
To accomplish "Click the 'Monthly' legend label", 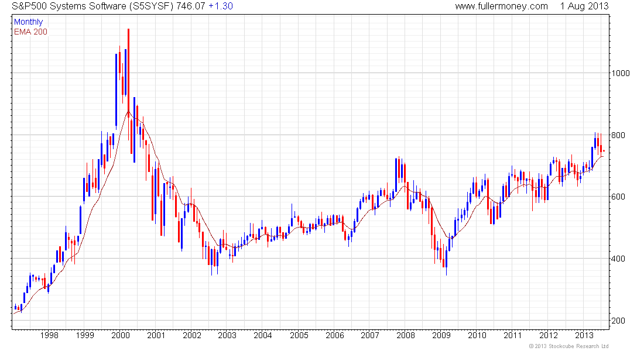I will click(28, 22).
